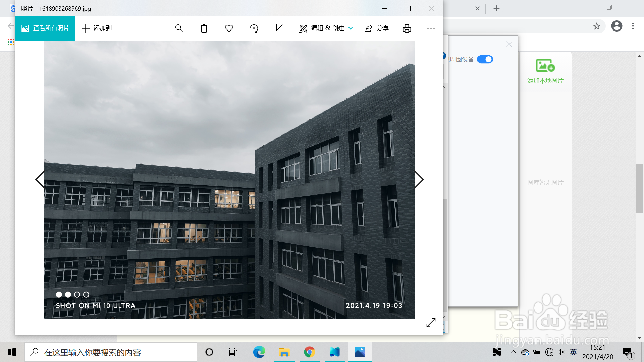644x362 pixels.
Task: Mark photo as favorite with heart icon
Action: [x=229, y=28]
